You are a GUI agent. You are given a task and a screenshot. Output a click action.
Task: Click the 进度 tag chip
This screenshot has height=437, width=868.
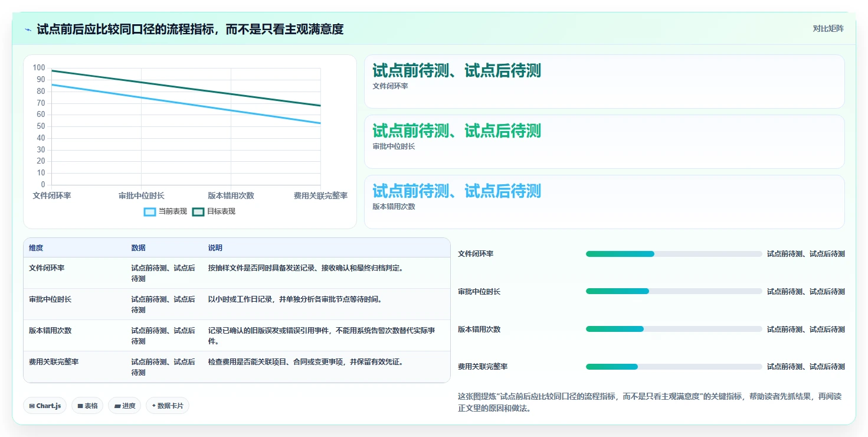pos(125,406)
